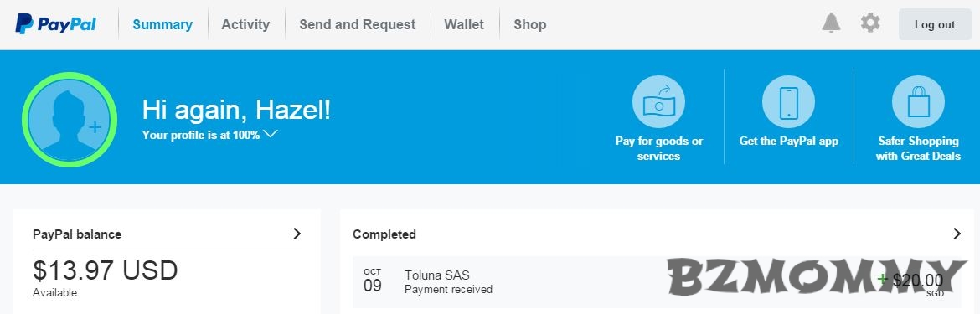Click the PayPal logo
The height and width of the screenshot is (314, 980).
pyautogui.click(x=55, y=24)
